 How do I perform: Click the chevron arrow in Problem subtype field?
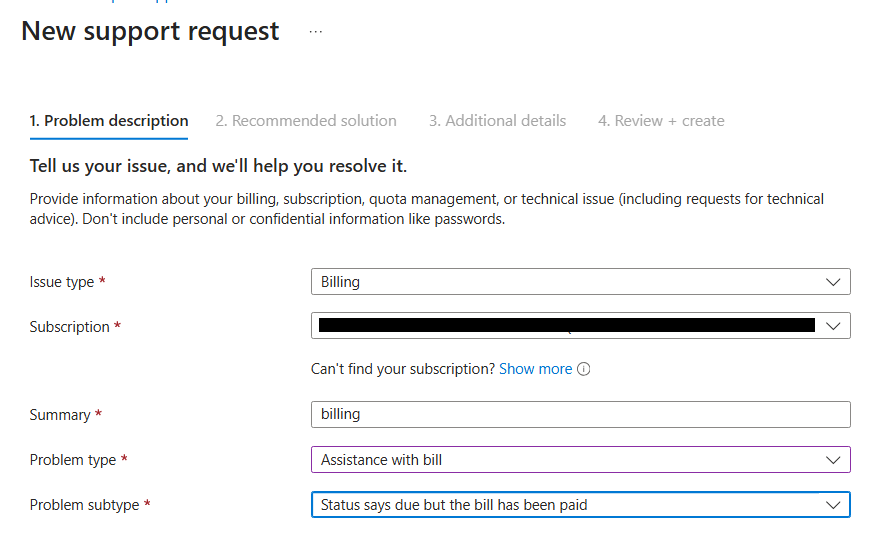point(833,505)
